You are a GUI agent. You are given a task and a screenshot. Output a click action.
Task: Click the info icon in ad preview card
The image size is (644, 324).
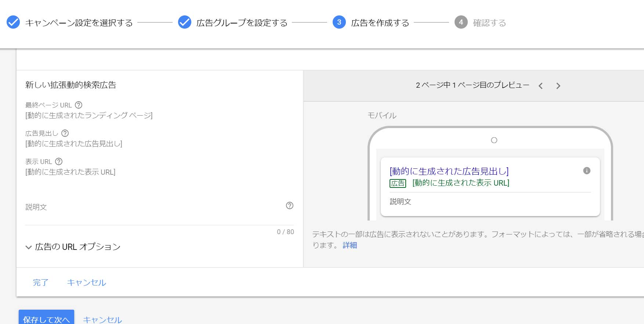point(587,171)
